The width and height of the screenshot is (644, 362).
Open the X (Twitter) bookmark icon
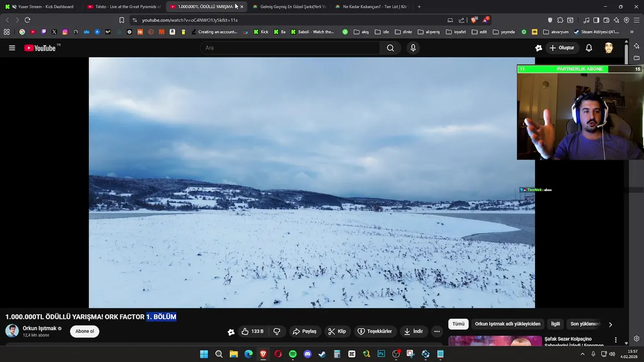coord(54,32)
